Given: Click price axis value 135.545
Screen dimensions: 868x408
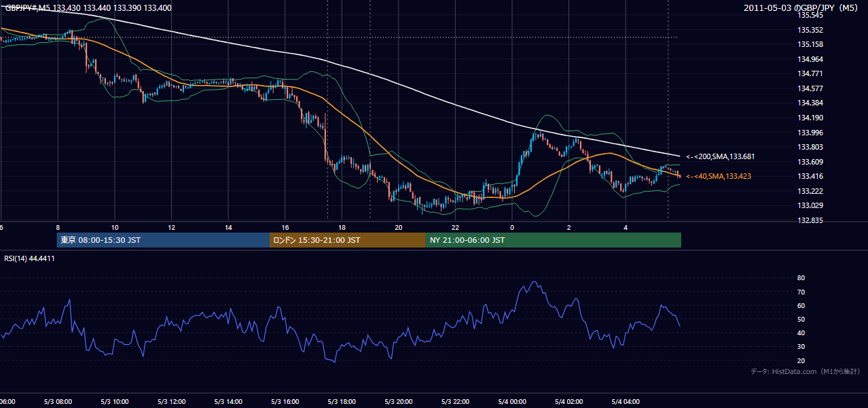Looking at the screenshot, I should coord(810,15).
